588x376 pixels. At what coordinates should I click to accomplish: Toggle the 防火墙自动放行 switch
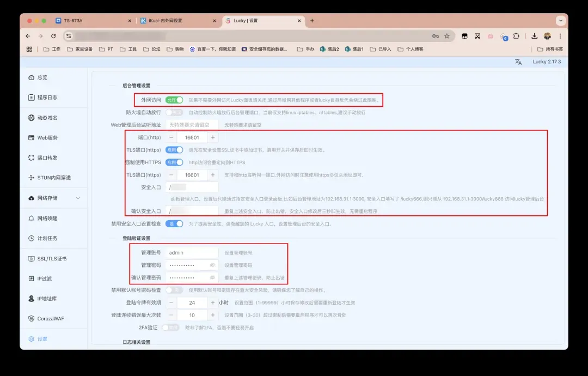[x=174, y=112]
